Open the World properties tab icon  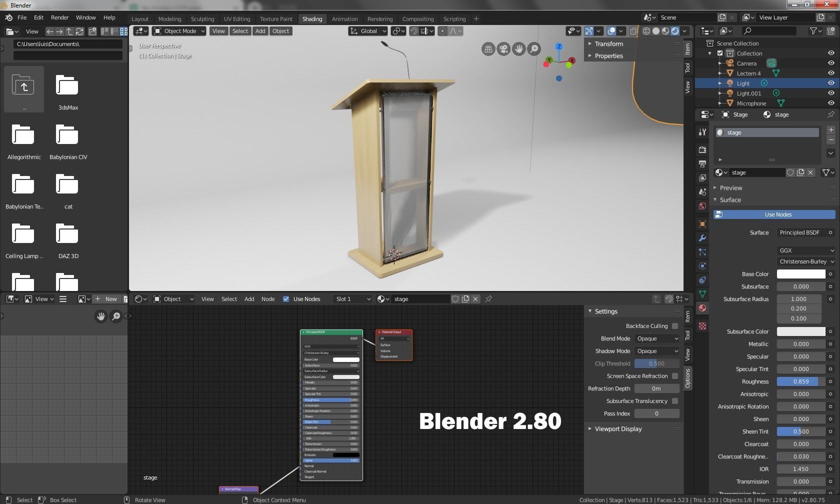pyautogui.click(x=702, y=206)
